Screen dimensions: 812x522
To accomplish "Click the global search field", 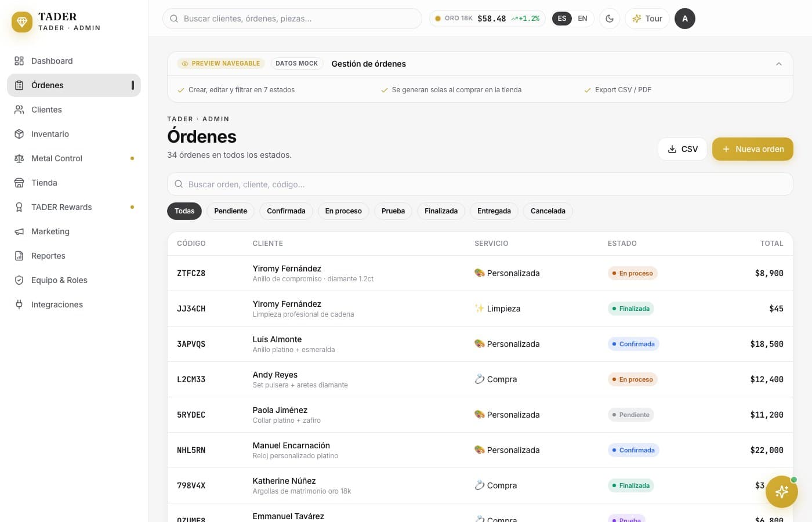I will [x=292, y=19].
